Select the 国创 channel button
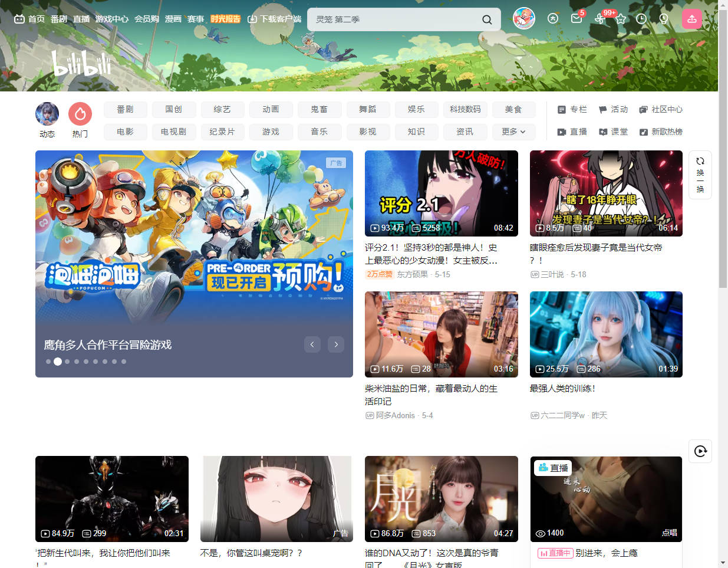Screen dimensions: 728x568 (x=174, y=110)
